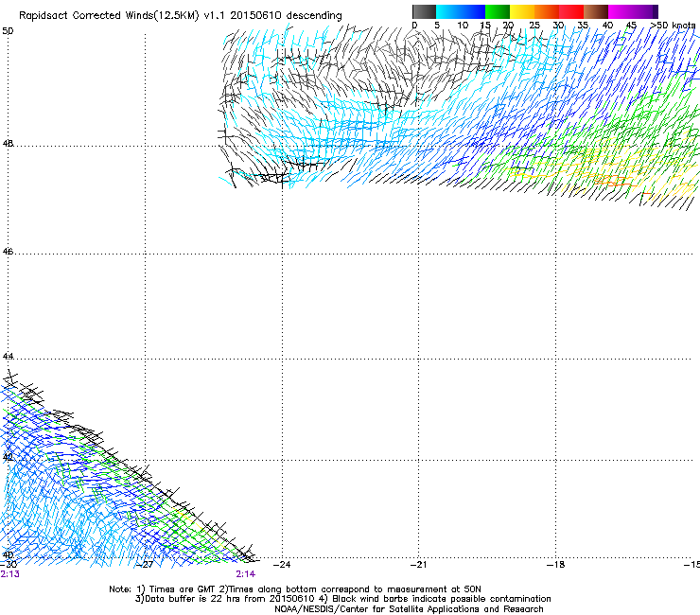Viewport: 700px width, 615px height.
Task: Click the latitude label '46'
Action: (x=8, y=252)
